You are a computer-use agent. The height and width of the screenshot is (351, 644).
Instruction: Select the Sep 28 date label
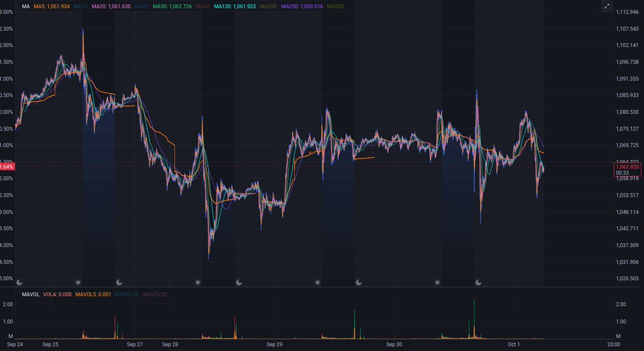point(170,345)
